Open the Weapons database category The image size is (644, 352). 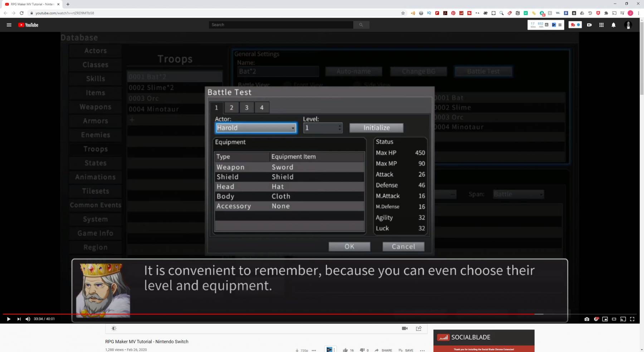96,107
